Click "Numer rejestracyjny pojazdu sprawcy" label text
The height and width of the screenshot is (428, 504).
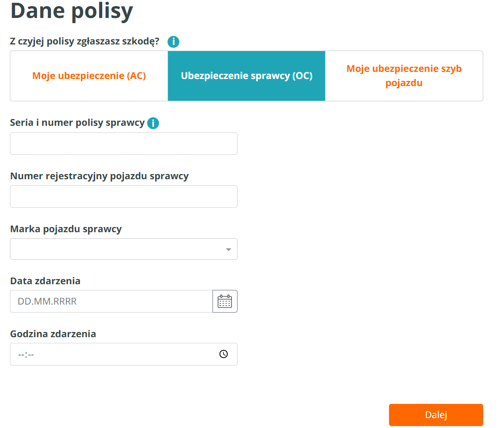point(99,176)
